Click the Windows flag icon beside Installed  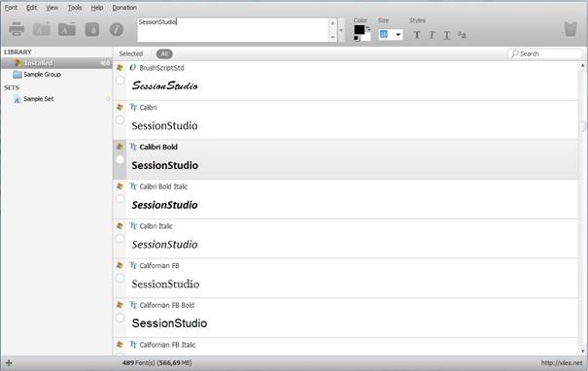click(18, 63)
